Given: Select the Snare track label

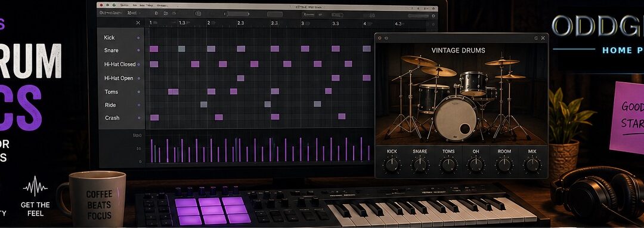Looking at the screenshot, I should pyautogui.click(x=112, y=50).
